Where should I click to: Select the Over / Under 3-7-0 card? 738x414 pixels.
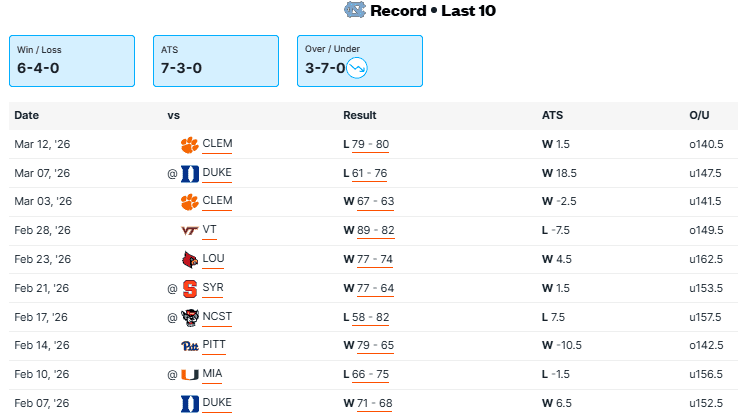[360, 61]
